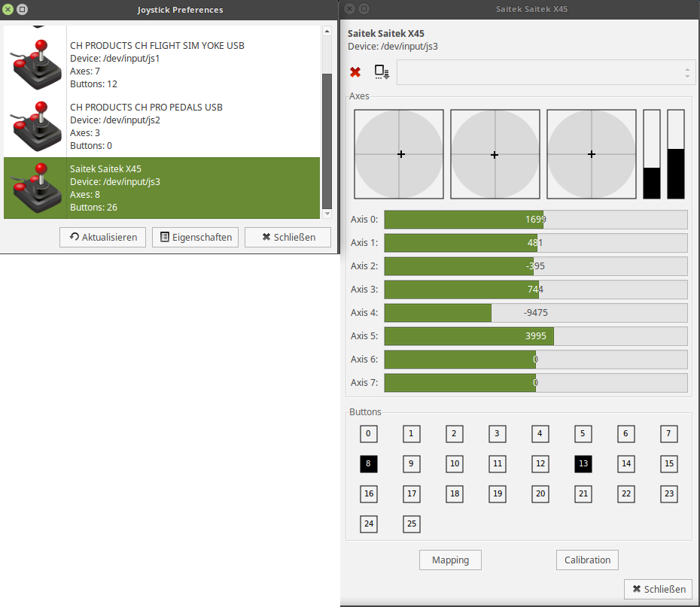
Task: Click button indicator 16
Action: point(368,493)
